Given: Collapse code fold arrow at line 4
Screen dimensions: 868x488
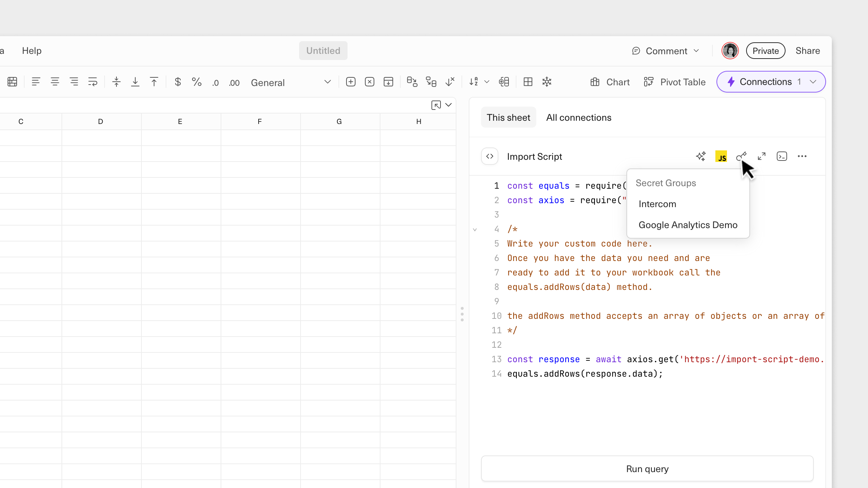Looking at the screenshot, I should click(475, 229).
